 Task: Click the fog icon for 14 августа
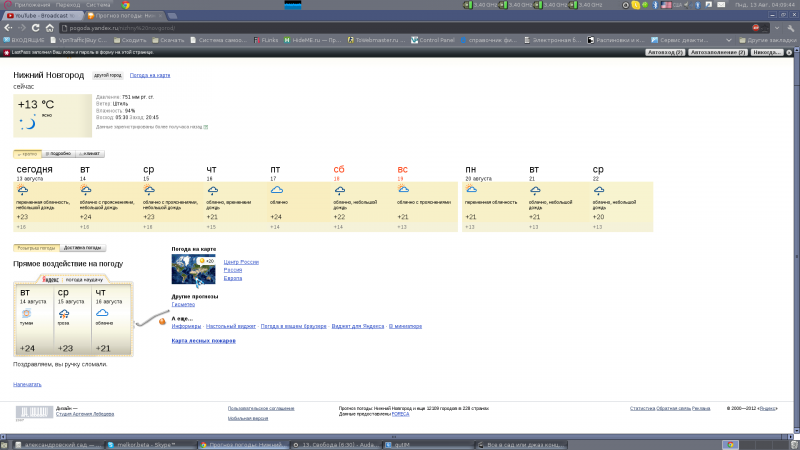pyautogui.click(x=26, y=314)
